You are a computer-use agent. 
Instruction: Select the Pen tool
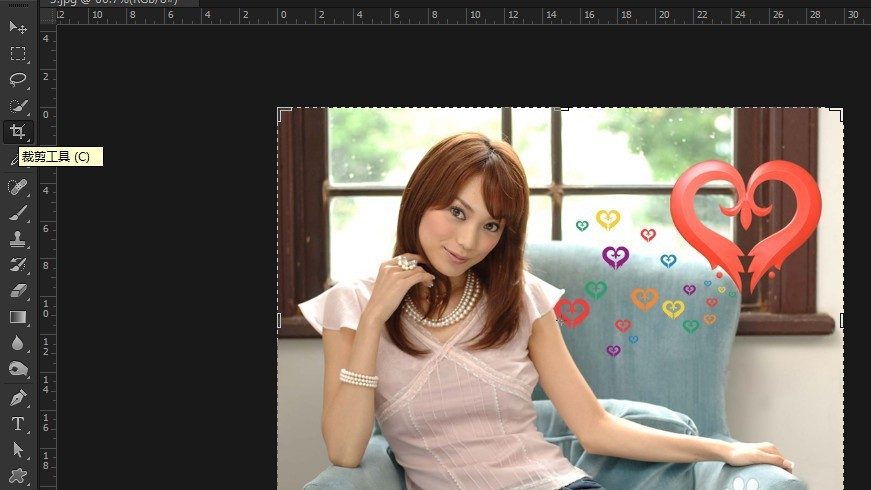click(x=18, y=398)
